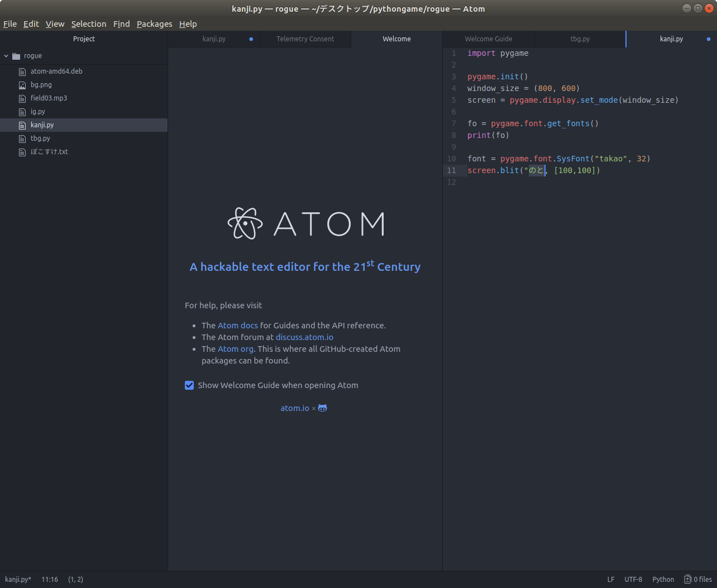717x588 pixels.
Task: Open the File menu
Action: pyautogui.click(x=10, y=24)
